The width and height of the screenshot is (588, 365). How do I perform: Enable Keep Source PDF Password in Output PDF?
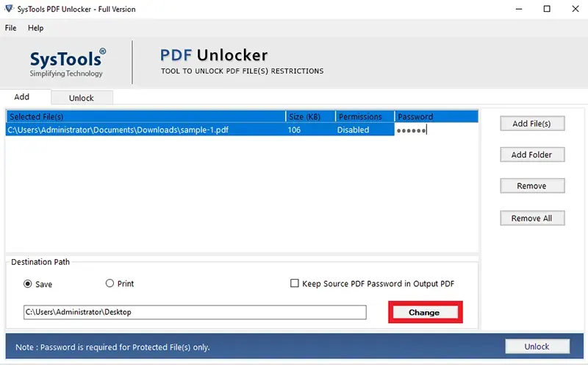295,283
